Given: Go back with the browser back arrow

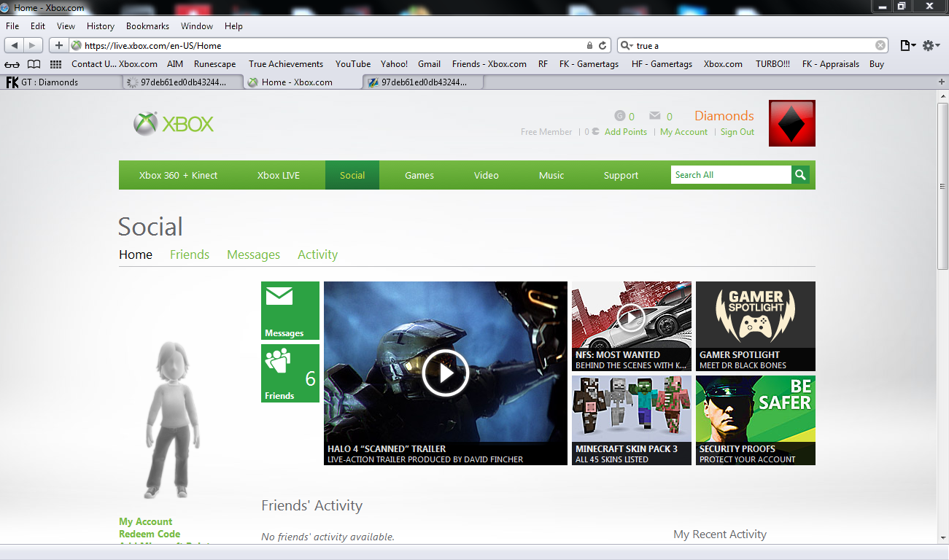Looking at the screenshot, I should pos(15,45).
